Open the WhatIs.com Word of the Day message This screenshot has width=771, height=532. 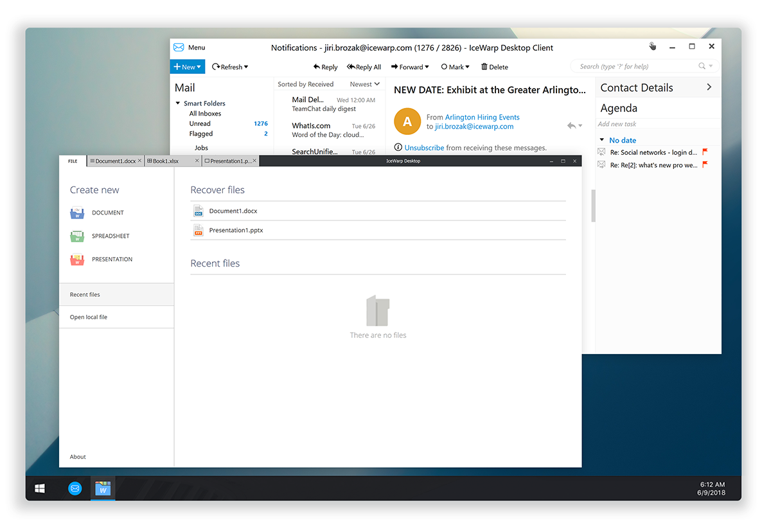click(330, 130)
